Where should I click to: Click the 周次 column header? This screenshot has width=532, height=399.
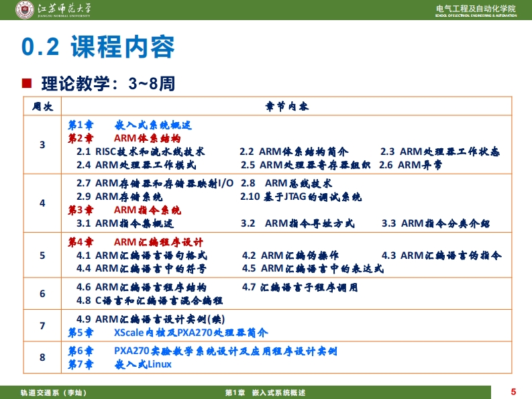[42, 107]
